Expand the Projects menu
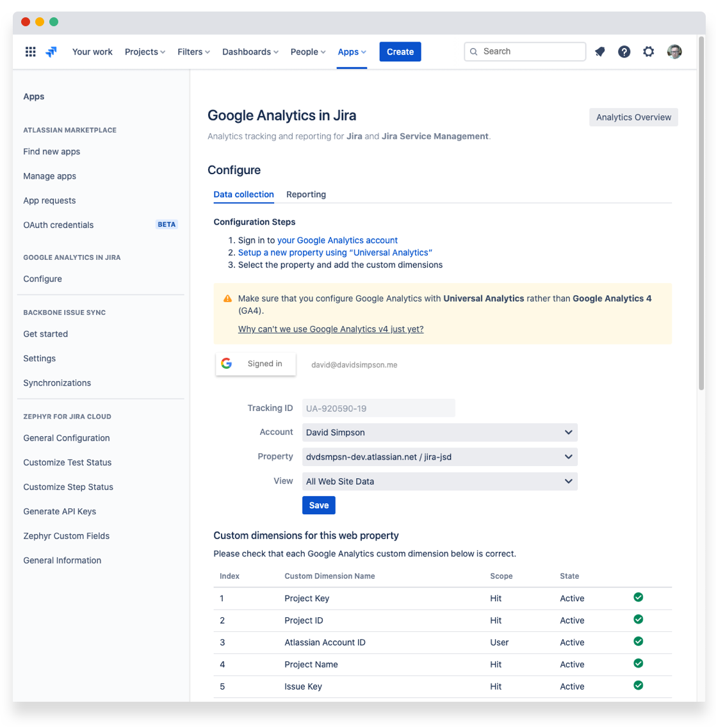Viewport: 716px width, 728px height. click(145, 52)
